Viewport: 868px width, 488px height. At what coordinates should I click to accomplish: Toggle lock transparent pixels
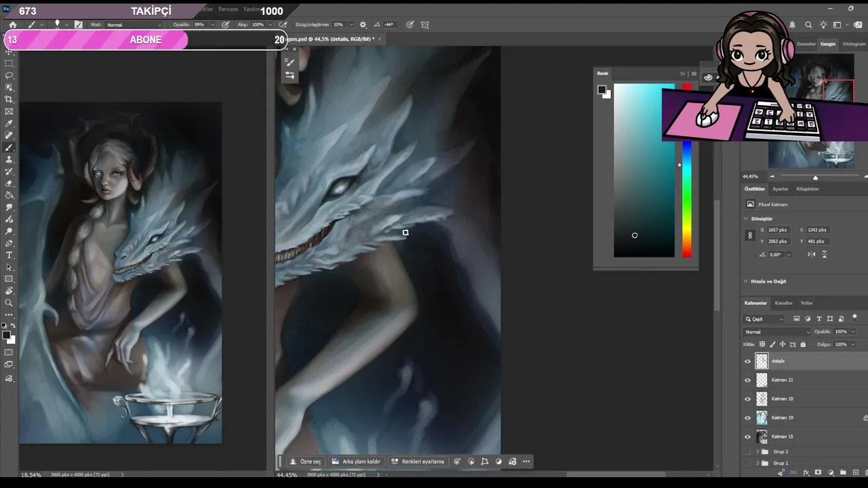pyautogui.click(x=762, y=344)
